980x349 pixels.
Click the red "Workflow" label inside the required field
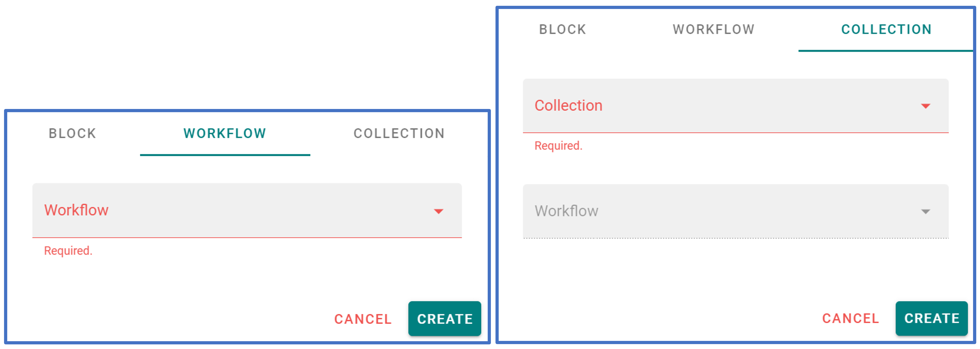76,210
